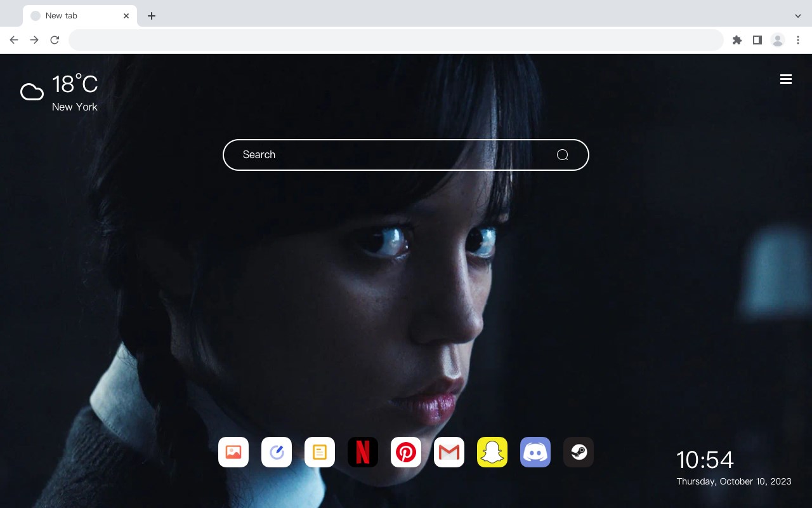Open the hamburger menu on the page
This screenshot has width=812, height=508.
[786, 79]
